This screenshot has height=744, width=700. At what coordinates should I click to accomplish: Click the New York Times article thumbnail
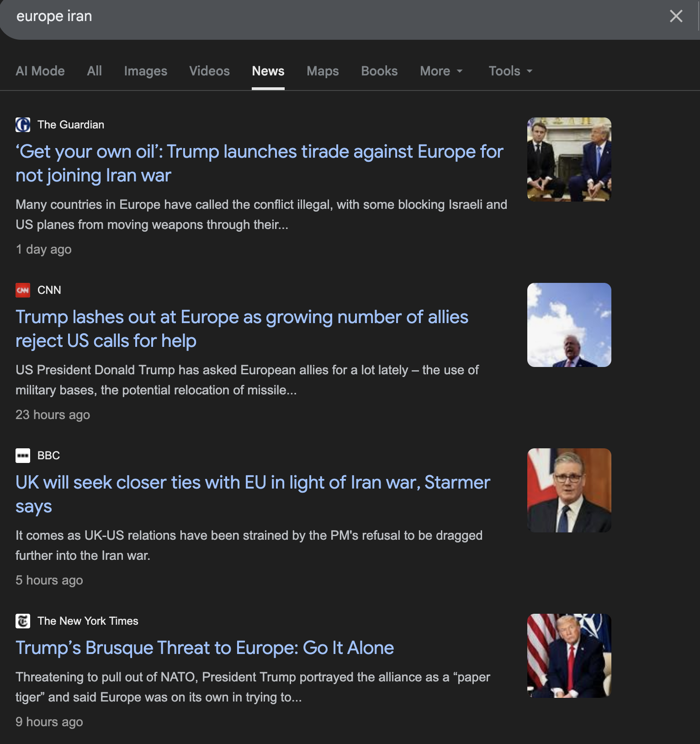569,656
